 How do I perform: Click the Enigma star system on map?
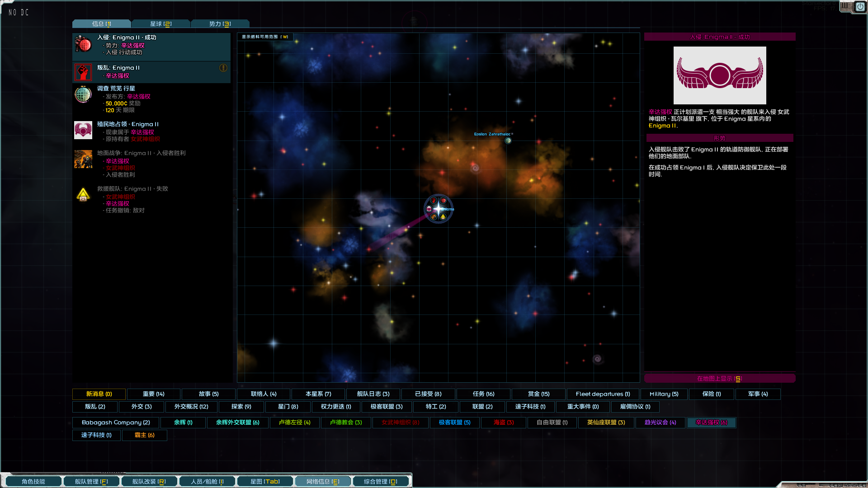pyautogui.click(x=438, y=208)
